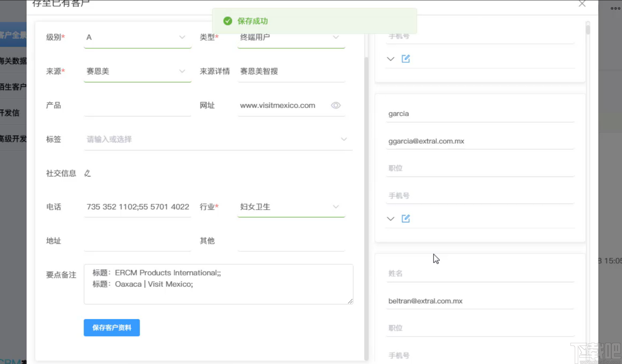The width and height of the screenshot is (622, 364).
Task: Click the 保存客户资料 button
Action: 112,327
